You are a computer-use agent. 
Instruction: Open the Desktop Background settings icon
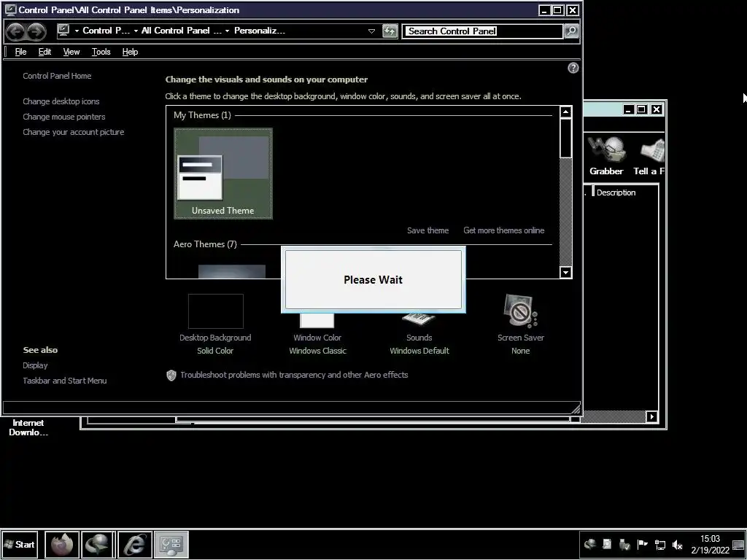[216, 311]
